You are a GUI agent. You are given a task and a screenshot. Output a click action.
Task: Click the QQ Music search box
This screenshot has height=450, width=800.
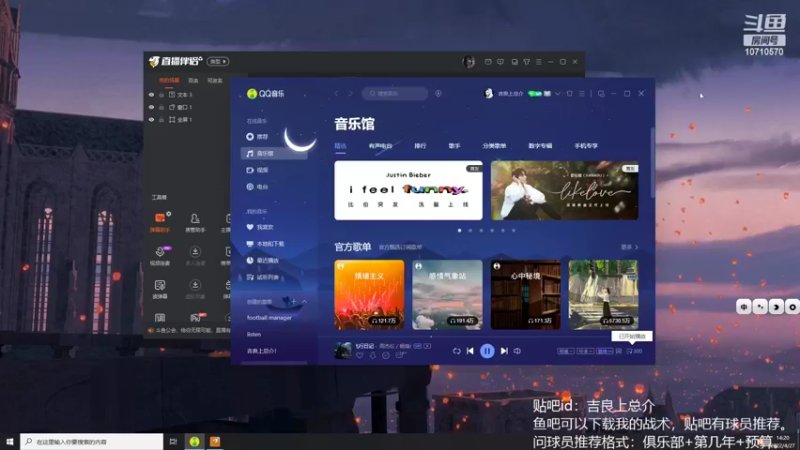pos(395,93)
